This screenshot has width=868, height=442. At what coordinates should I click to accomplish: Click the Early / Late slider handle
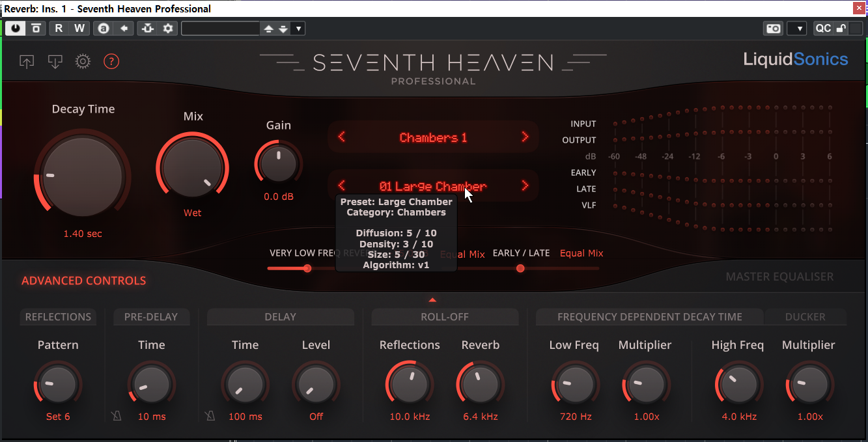coord(520,268)
